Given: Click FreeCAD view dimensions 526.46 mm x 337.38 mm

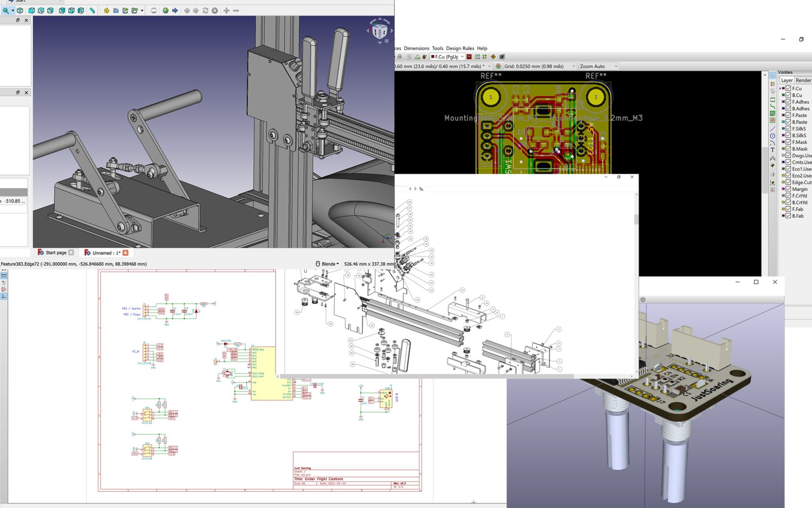Looking at the screenshot, I should [369, 264].
